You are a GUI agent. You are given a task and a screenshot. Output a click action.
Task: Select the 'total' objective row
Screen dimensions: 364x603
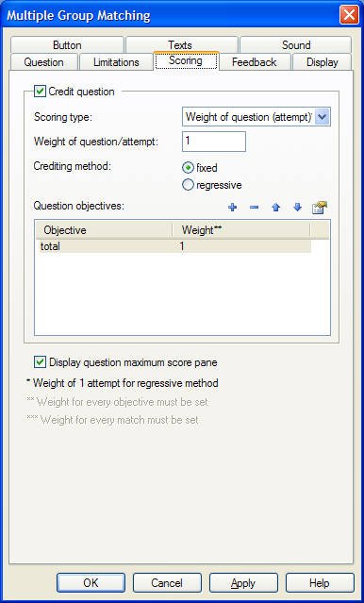pyautogui.click(x=175, y=246)
